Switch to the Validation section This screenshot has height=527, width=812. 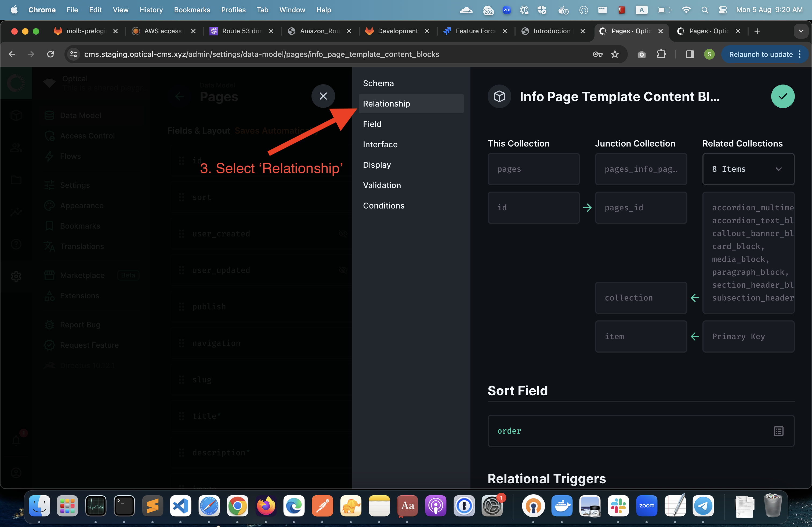[x=382, y=185]
